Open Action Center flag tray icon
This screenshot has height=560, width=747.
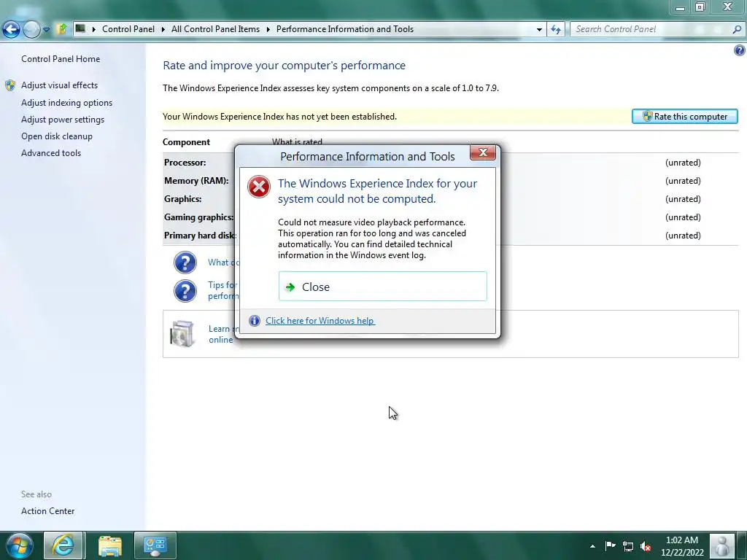coord(611,545)
